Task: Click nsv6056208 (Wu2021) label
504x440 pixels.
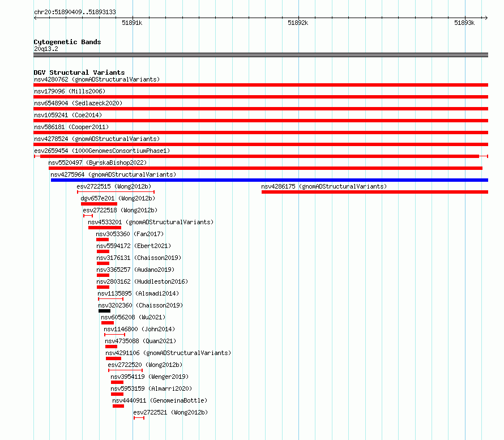Action: [x=133, y=317]
